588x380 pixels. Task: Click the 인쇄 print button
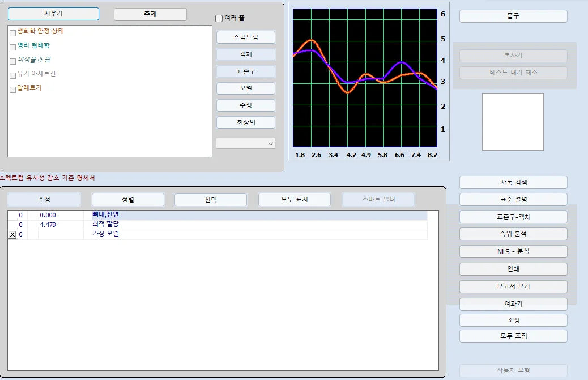[513, 269]
